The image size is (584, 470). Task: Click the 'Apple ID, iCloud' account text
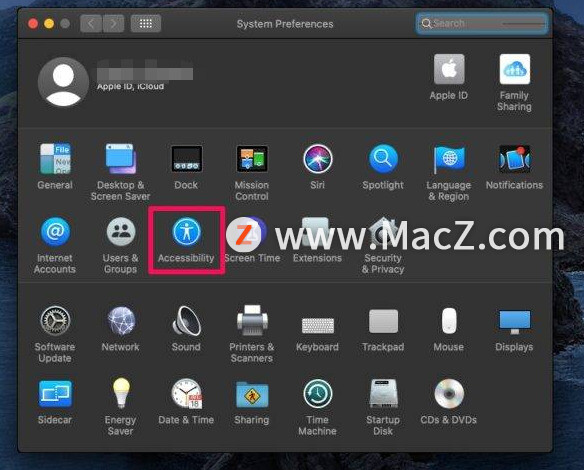pos(130,86)
